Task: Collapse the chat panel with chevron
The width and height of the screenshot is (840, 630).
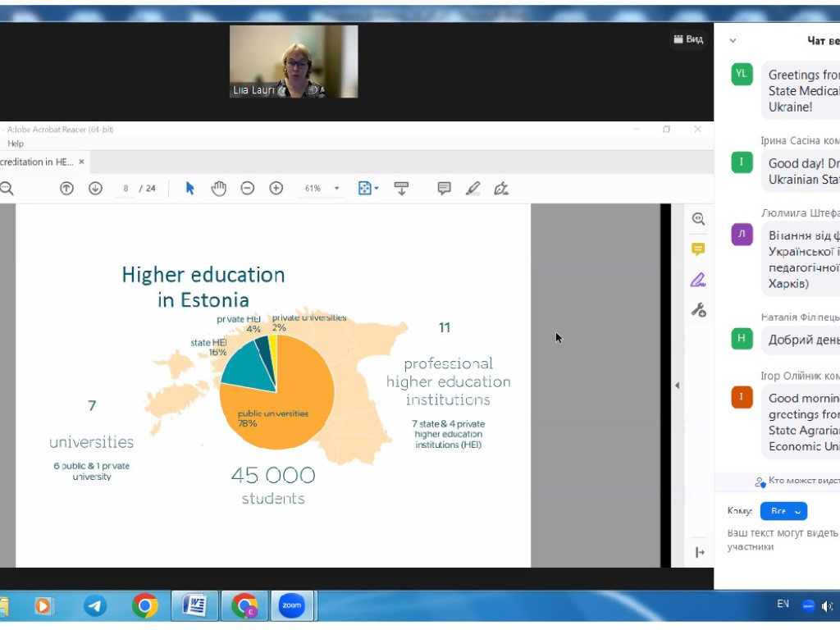Action: click(x=733, y=40)
